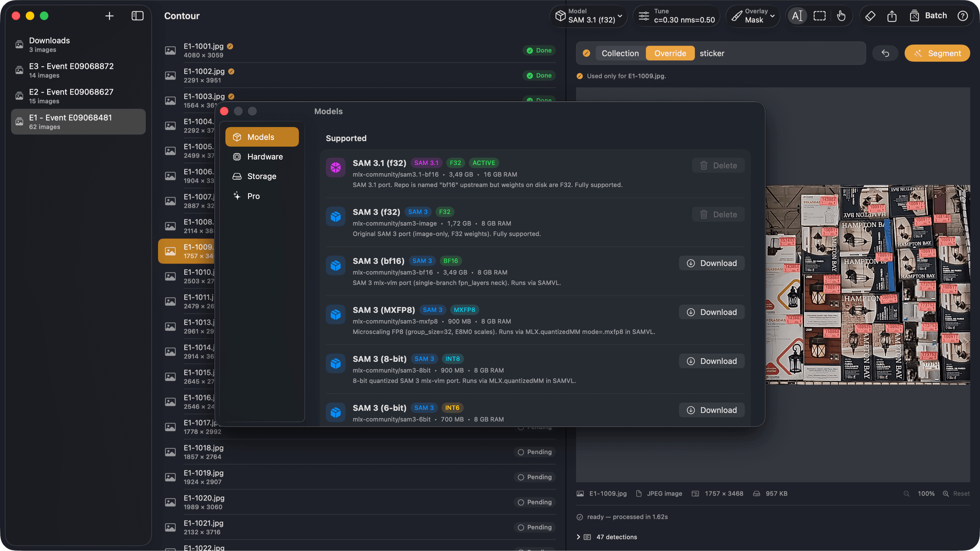This screenshot has height=551, width=980.
Task: Select E1-1002.jpg in the file list
Action: [360, 75]
